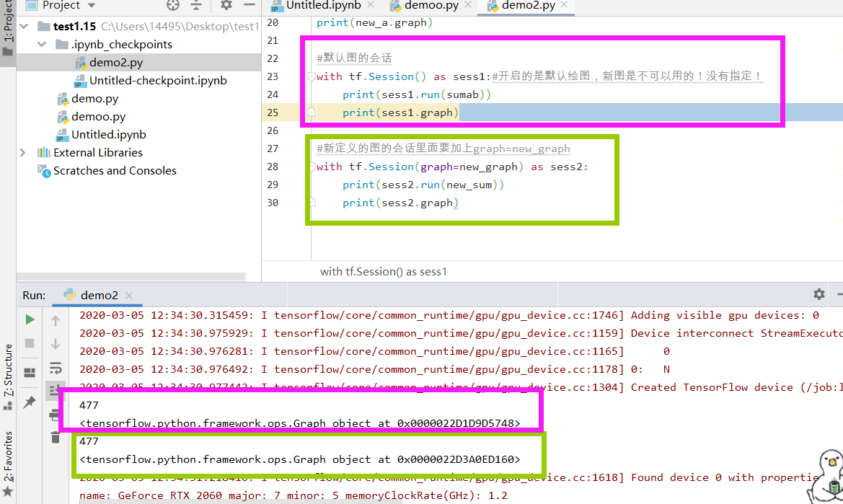Collapse the .ipynb_checkpoints folder
The width and height of the screenshot is (843, 504).
[41, 45]
